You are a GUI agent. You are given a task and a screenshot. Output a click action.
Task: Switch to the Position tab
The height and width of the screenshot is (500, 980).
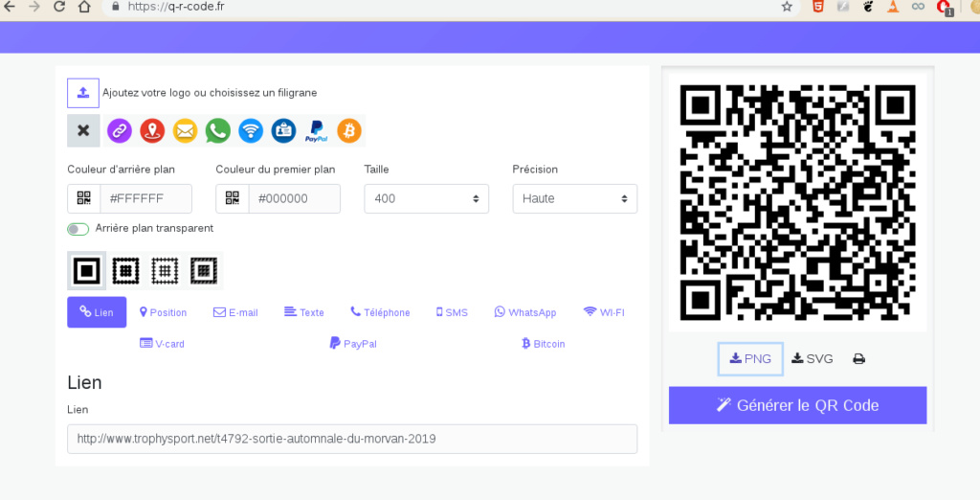click(163, 312)
